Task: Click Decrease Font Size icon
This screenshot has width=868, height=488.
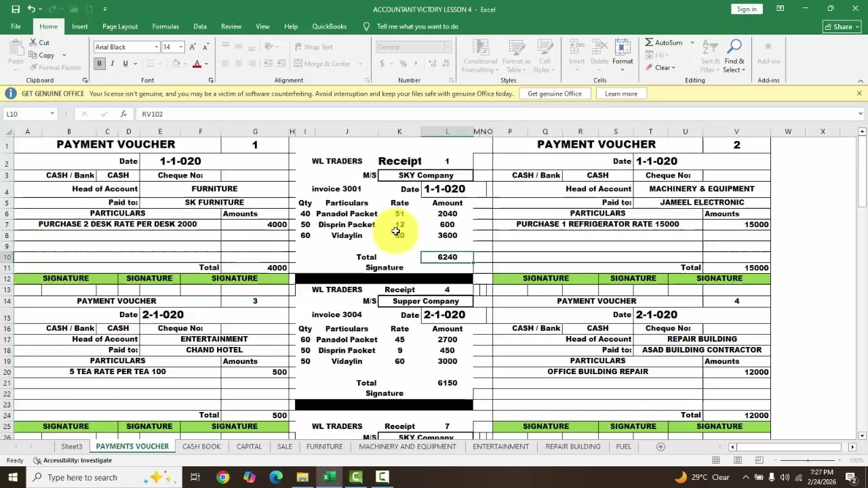Action: coord(205,47)
